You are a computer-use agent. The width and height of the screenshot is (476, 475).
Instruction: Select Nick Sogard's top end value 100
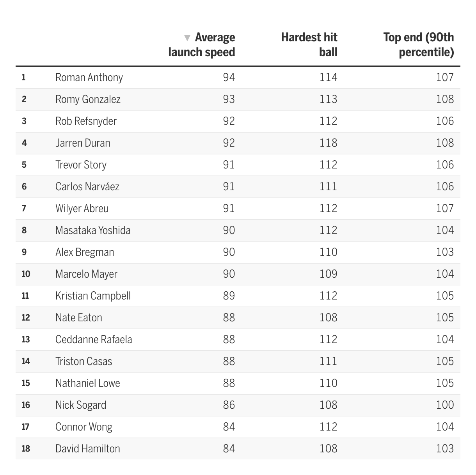point(445,405)
